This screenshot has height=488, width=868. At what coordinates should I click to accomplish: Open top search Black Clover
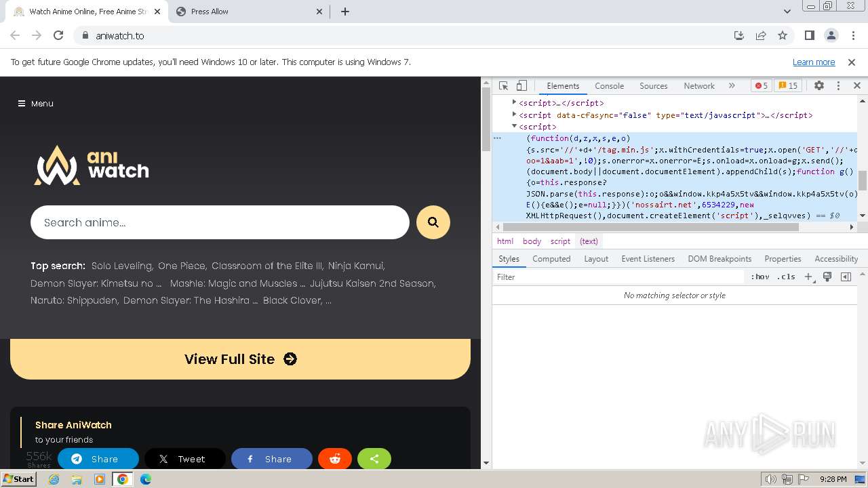294,300
